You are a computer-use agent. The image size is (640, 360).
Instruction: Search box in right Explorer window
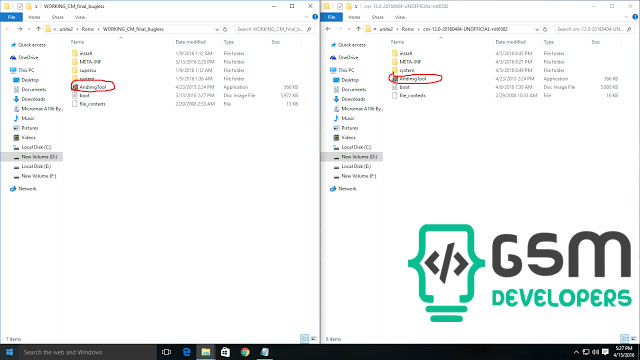coord(594,29)
